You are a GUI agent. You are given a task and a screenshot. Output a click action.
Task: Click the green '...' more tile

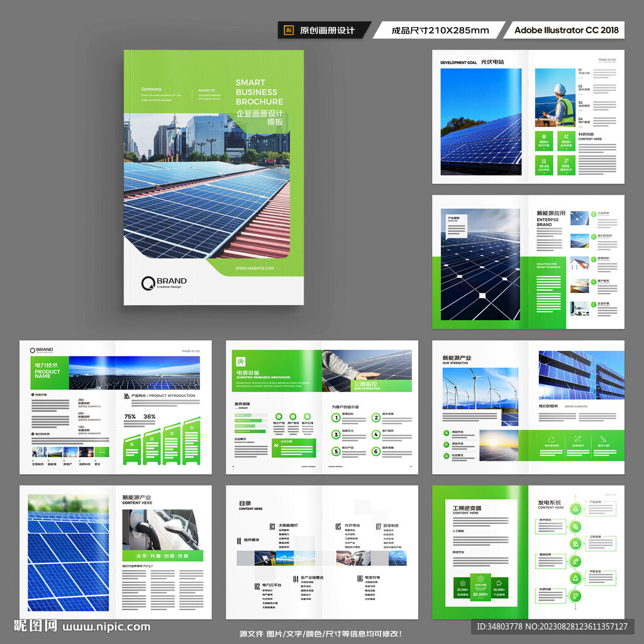click(x=102, y=452)
